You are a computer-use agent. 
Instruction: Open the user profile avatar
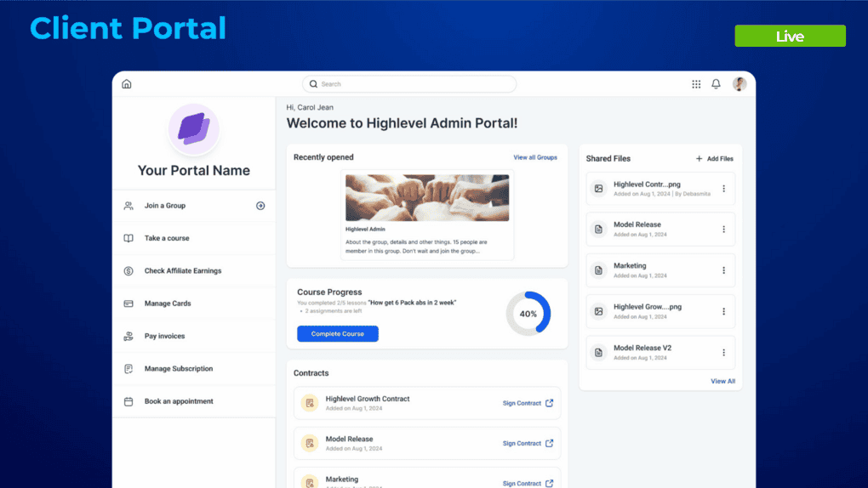coord(740,84)
